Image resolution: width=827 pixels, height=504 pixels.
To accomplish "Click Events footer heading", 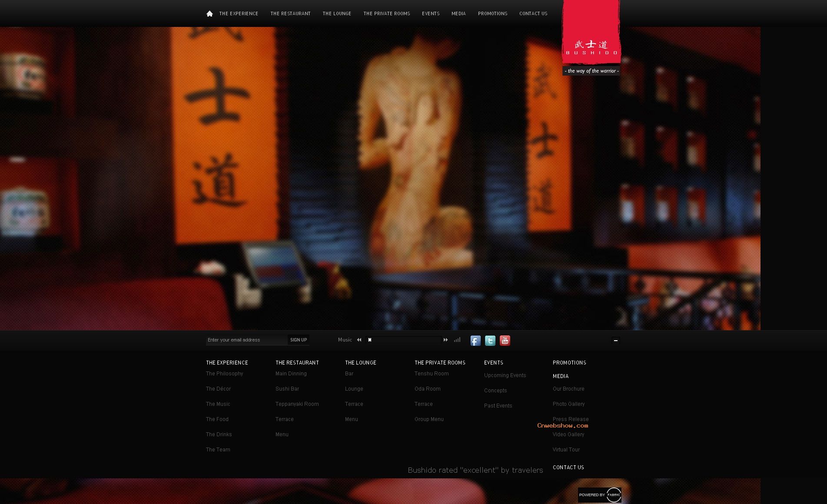I will pyautogui.click(x=493, y=363).
